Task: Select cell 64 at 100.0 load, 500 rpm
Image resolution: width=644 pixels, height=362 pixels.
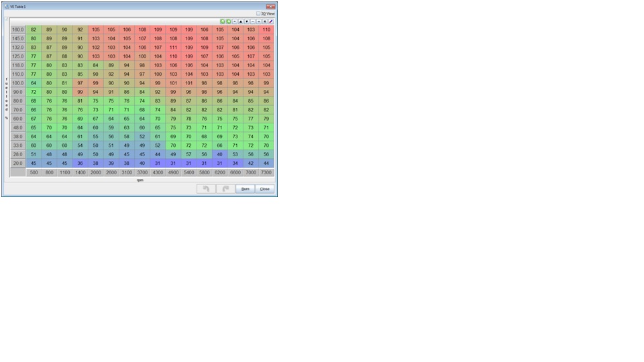Action: pos(34,83)
